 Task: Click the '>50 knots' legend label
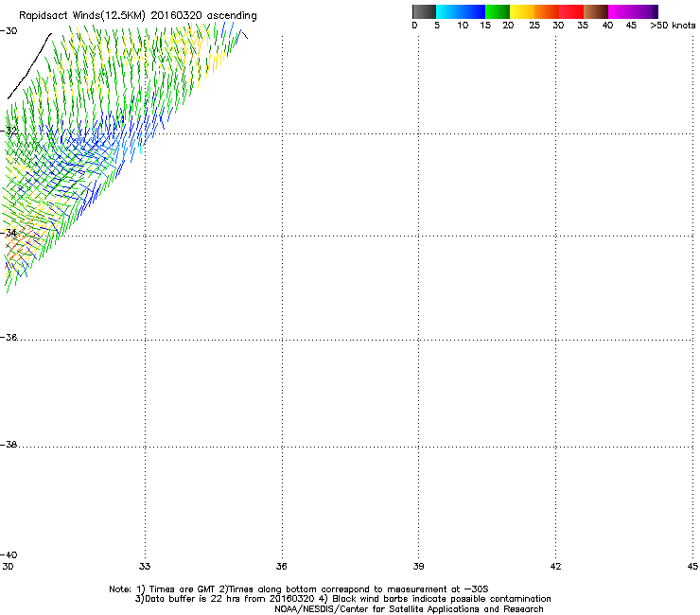673,26
